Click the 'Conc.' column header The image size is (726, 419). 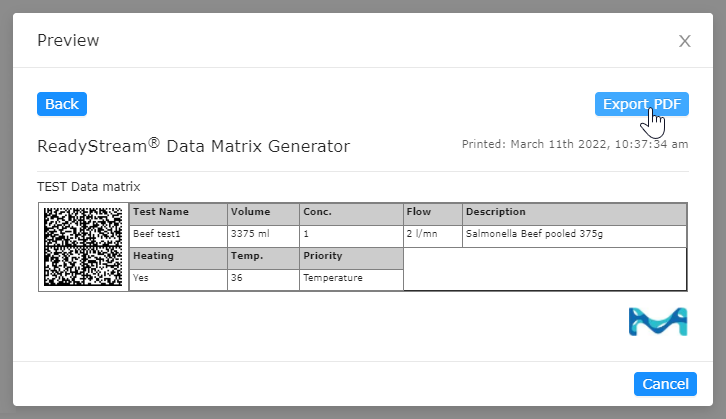tap(351, 214)
